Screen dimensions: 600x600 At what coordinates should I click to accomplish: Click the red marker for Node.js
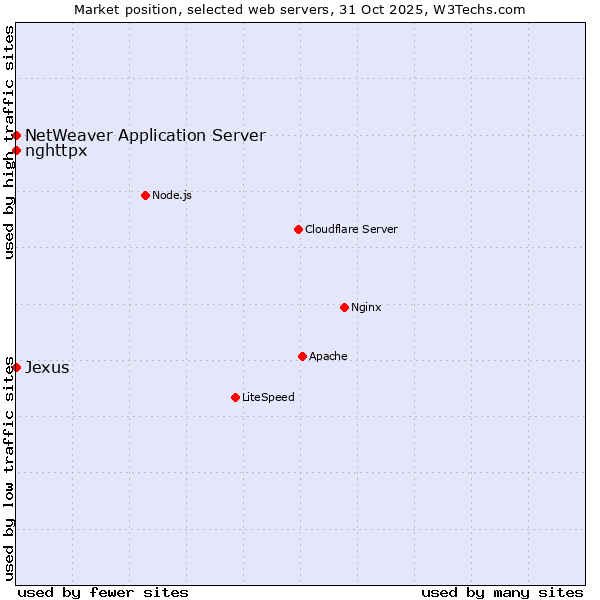click(x=145, y=195)
